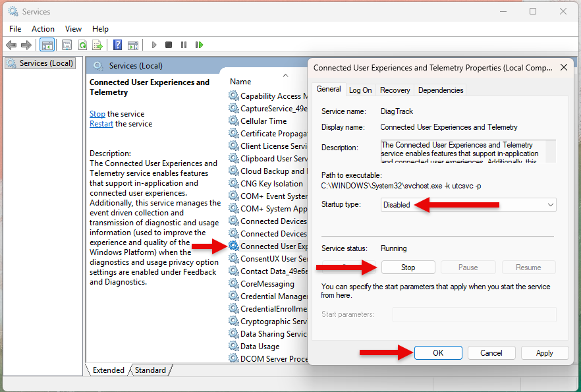581x392 pixels.
Task: Go back using the toolbar Back arrow
Action: tap(11, 45)
